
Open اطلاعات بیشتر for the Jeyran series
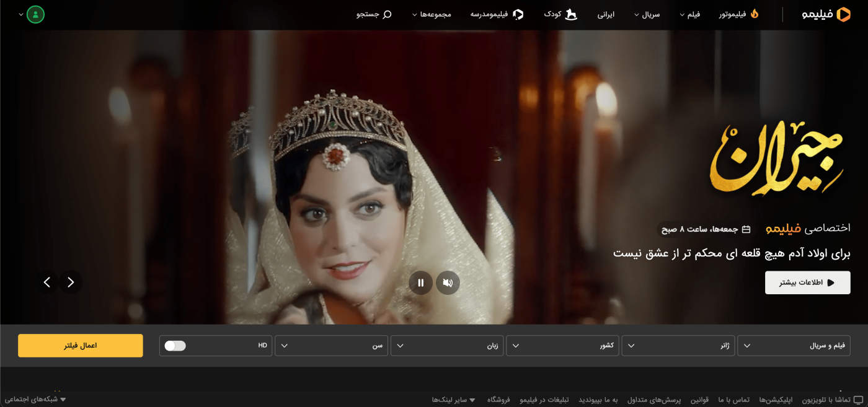807,282
